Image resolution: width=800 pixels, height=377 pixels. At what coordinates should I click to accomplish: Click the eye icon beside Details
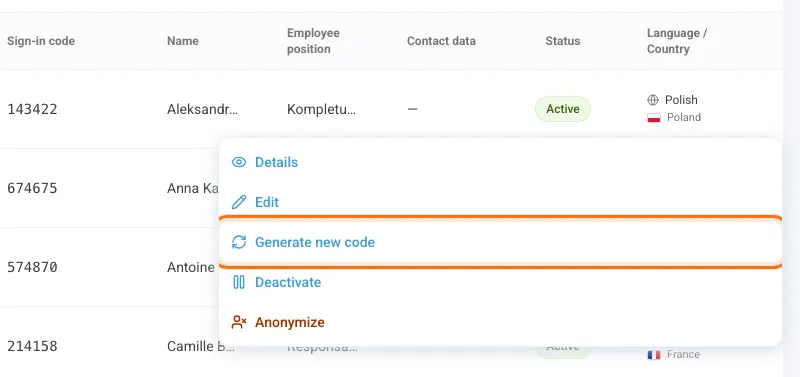click(239, 162)
